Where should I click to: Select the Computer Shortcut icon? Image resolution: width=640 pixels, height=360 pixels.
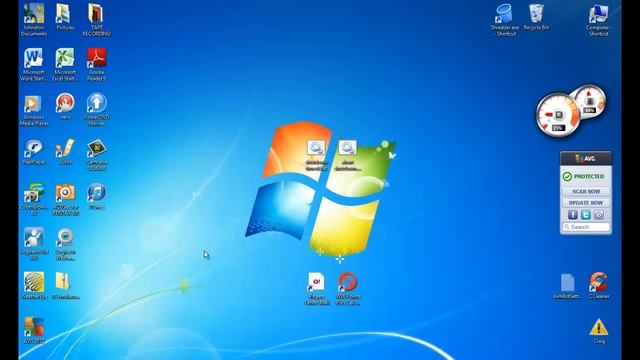coord(598,20)
